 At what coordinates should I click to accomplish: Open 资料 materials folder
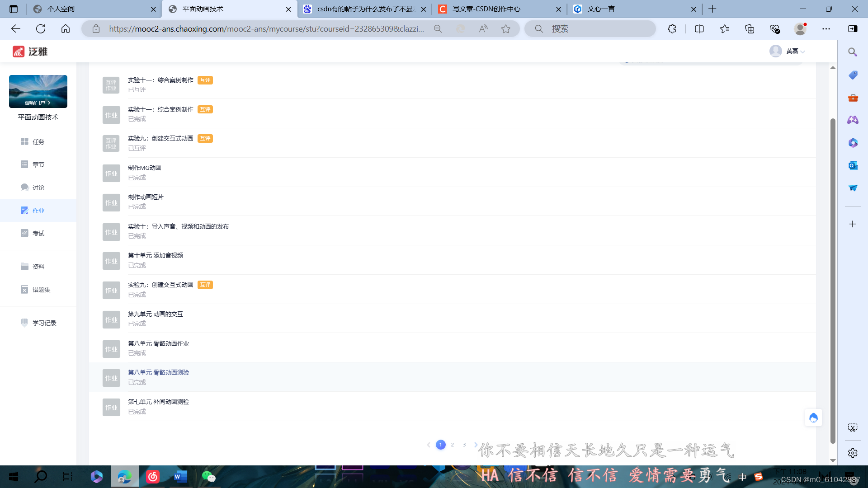[38, 267]
